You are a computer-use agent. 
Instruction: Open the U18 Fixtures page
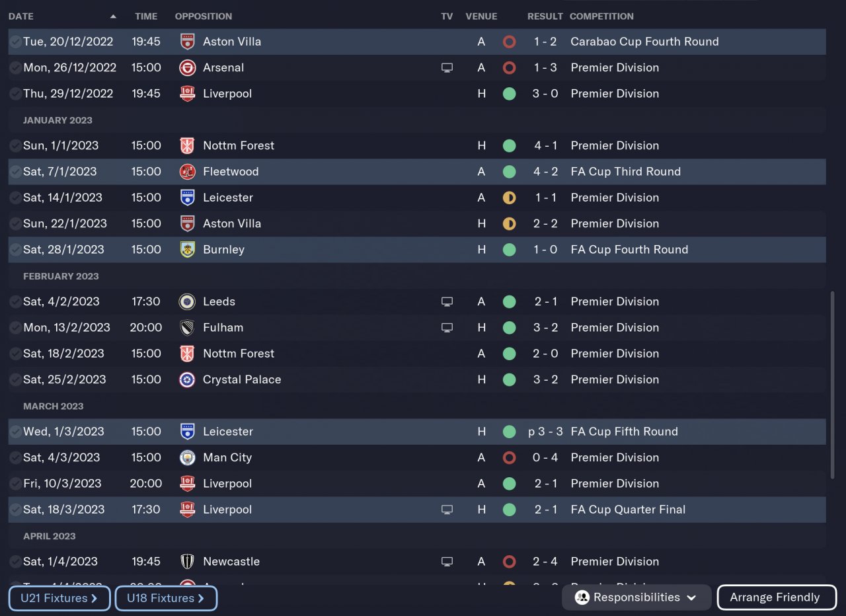166,598
